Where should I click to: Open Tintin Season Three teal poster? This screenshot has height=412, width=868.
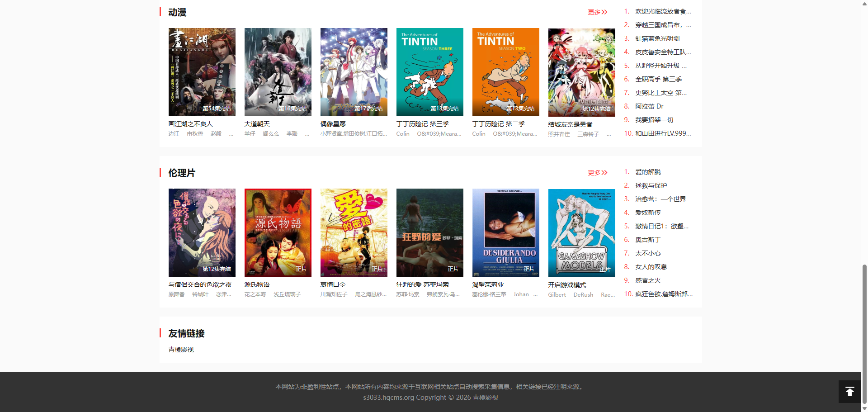point(429,72)
